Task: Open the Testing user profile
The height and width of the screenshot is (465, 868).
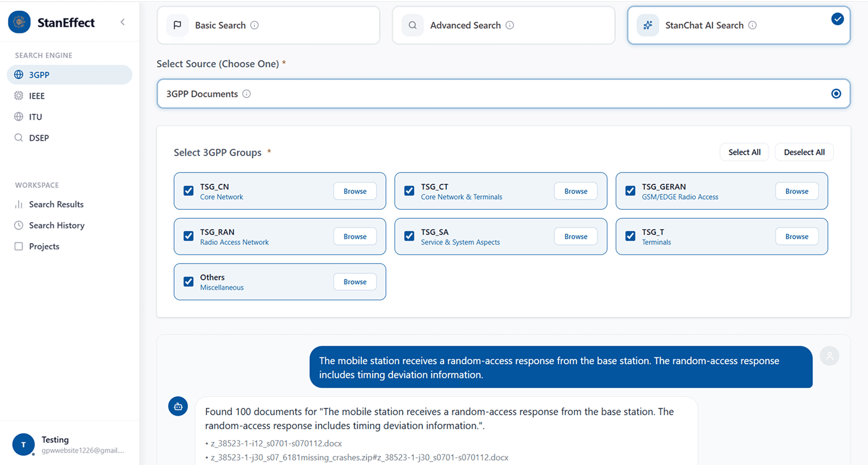Action: pyautogui.click(x=70, y=445)
